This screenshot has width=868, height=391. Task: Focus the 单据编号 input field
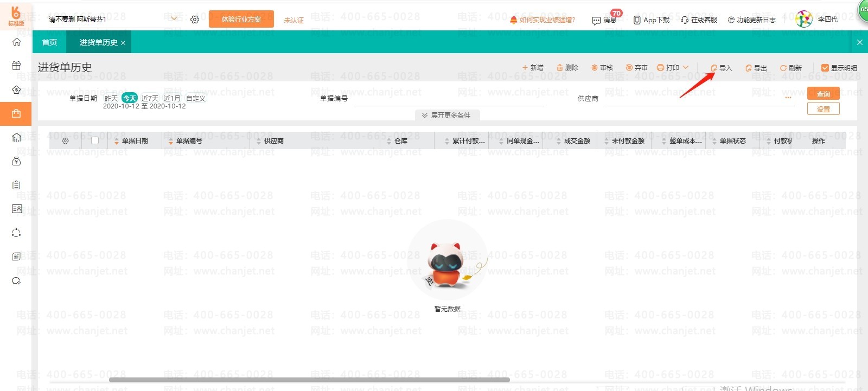tap(449, 98)
